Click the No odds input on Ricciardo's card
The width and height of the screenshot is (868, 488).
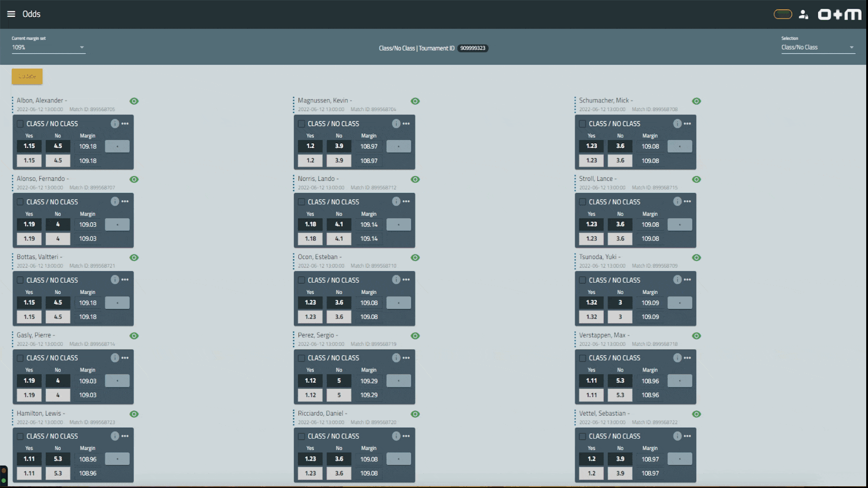339,473
